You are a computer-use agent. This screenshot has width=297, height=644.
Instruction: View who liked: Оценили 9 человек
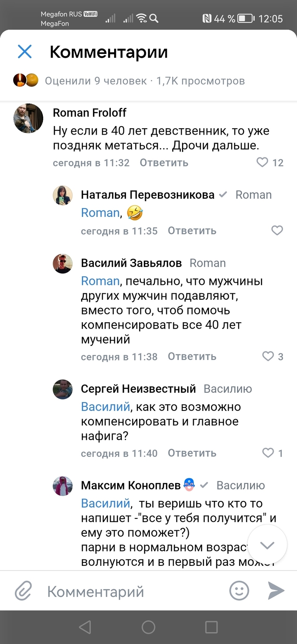[95, 81]
